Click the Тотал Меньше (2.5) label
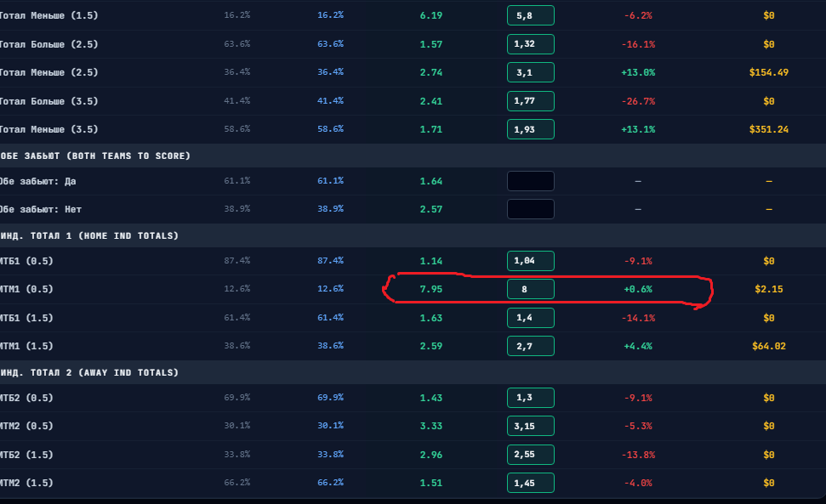Screen dimensions: 826x504 coord(48,72)
